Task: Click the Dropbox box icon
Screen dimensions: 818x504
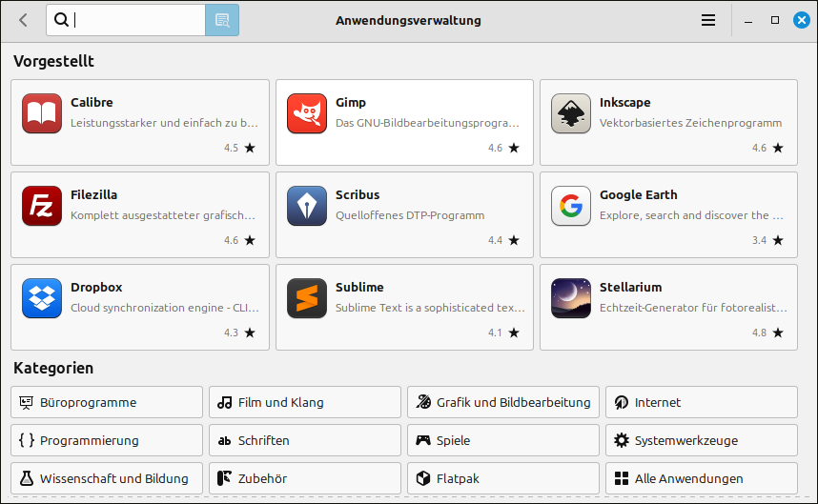Action: (42, 298)
